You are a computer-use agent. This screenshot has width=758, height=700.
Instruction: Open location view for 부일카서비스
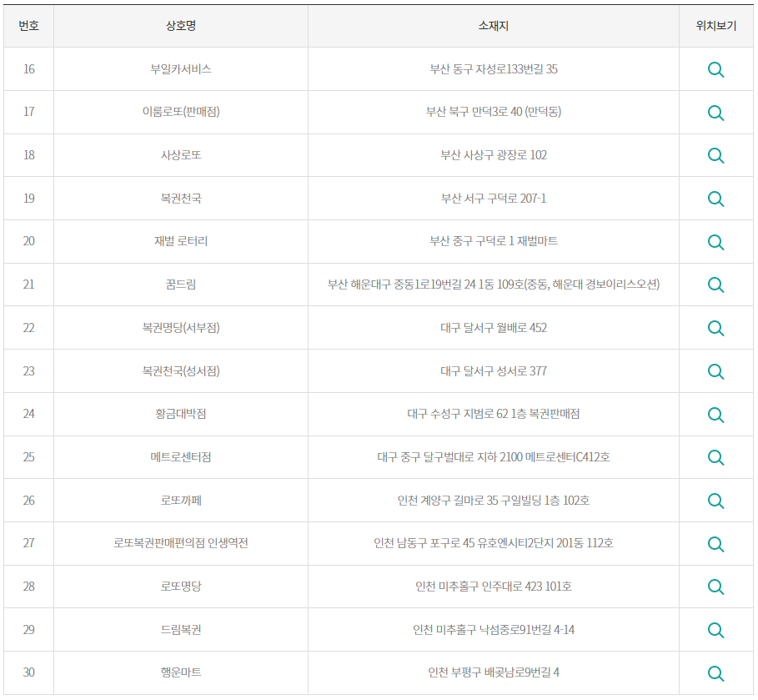[x=715, y=69]
